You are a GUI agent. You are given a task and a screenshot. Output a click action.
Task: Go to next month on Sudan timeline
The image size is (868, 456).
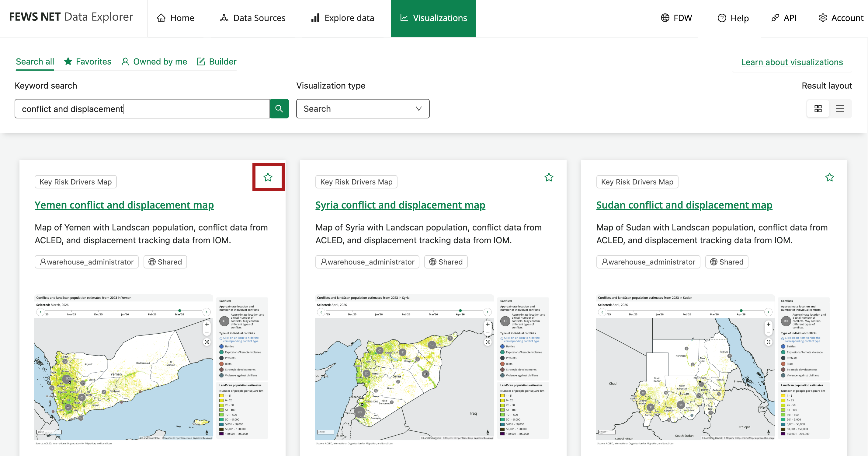coord(768,312)
